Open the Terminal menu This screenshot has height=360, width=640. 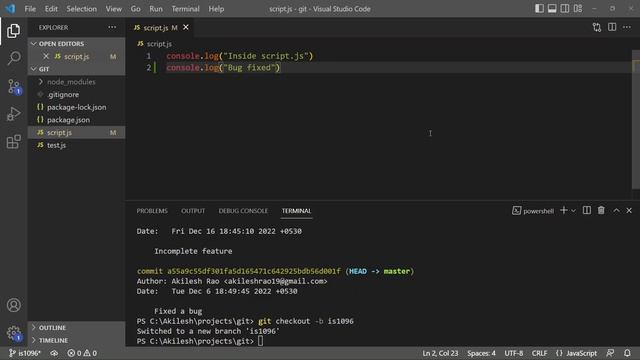coord(185,9)
